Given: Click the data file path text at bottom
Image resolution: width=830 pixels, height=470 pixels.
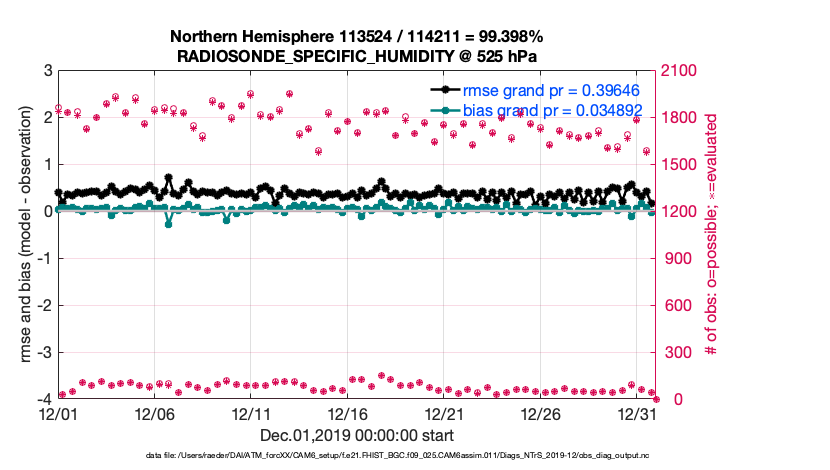Looking at the screenshot, I should pos(397,455).
